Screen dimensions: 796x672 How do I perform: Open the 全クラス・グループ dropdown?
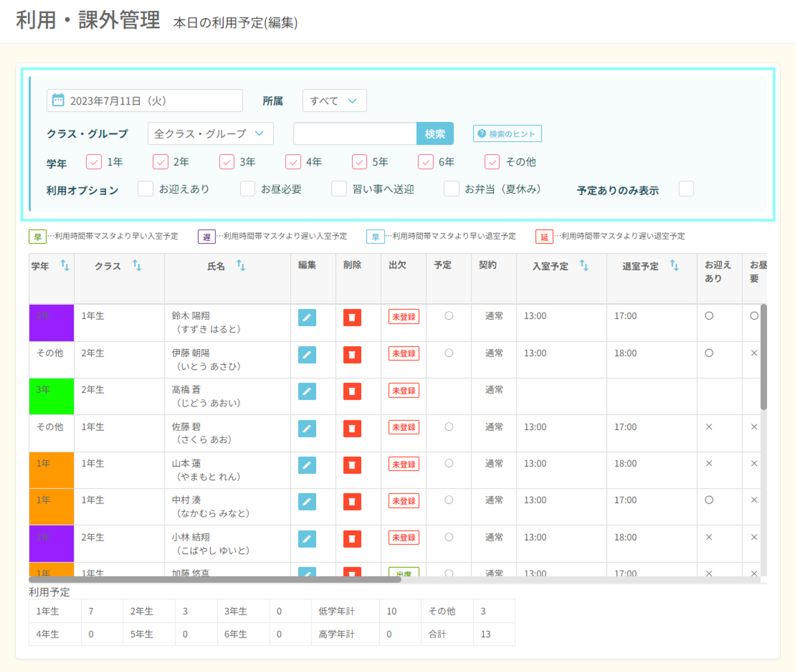210,134
